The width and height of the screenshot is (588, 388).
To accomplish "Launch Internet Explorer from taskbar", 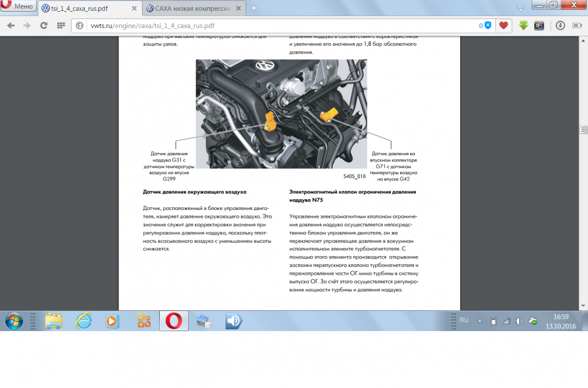I will click(x=84, y=321).
